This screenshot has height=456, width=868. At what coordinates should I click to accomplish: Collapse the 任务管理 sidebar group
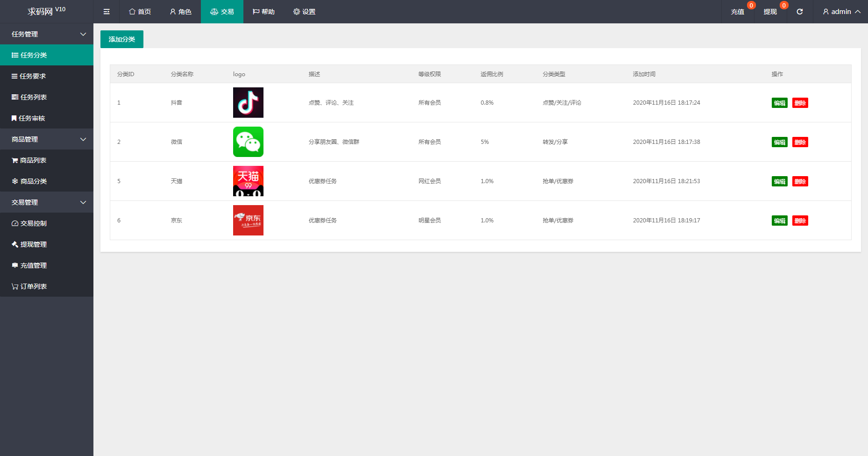click(x=47, y=34)
